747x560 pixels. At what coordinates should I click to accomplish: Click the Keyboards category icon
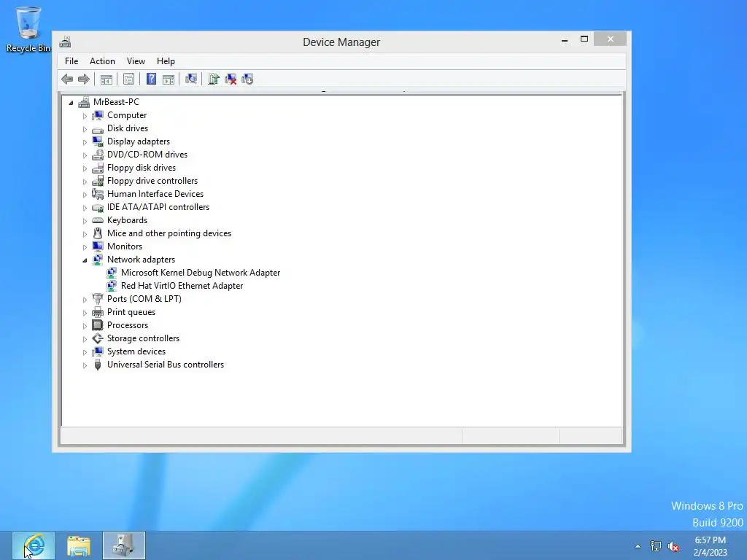98,220
